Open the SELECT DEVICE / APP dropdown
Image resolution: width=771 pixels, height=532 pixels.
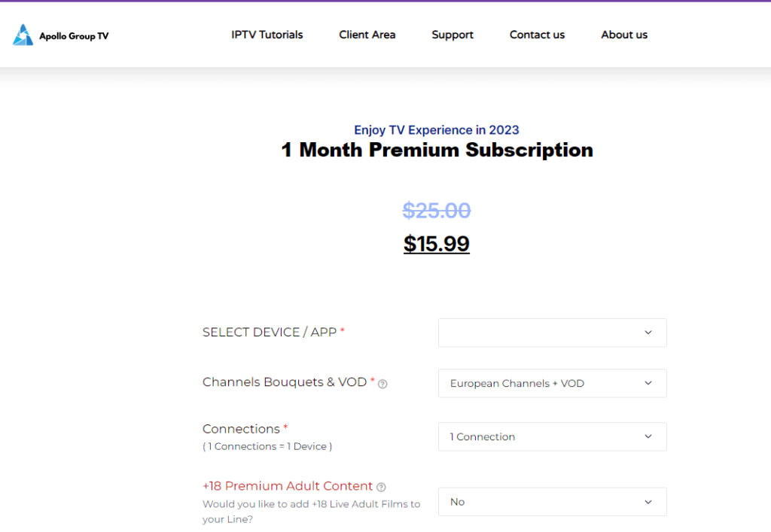click(x=552, y=333)
